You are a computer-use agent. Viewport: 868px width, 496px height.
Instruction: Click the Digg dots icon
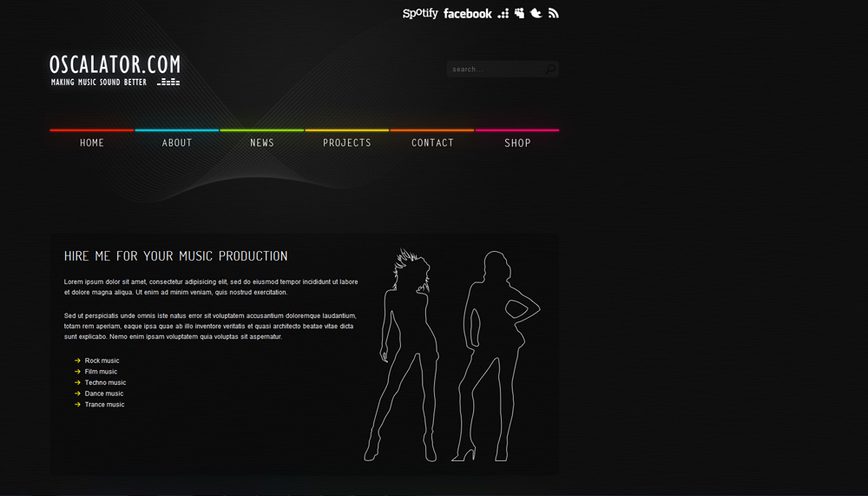[x=503, y=13]
